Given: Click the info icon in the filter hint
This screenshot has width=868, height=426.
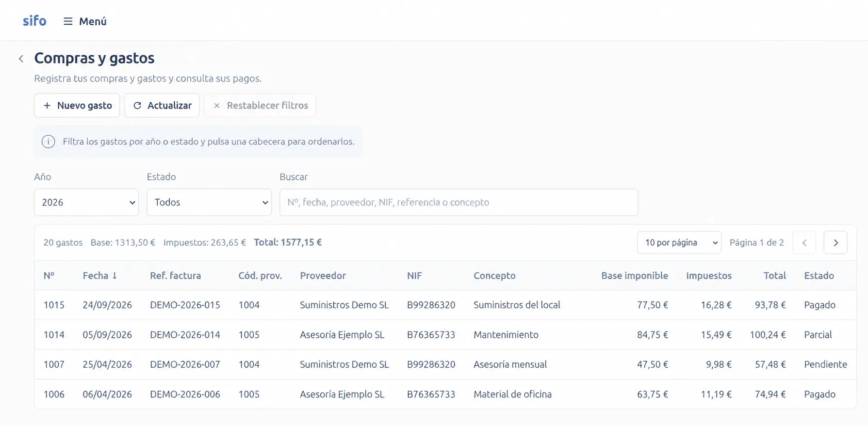Looking at the screenshot, I should click(x=48, y=142).
